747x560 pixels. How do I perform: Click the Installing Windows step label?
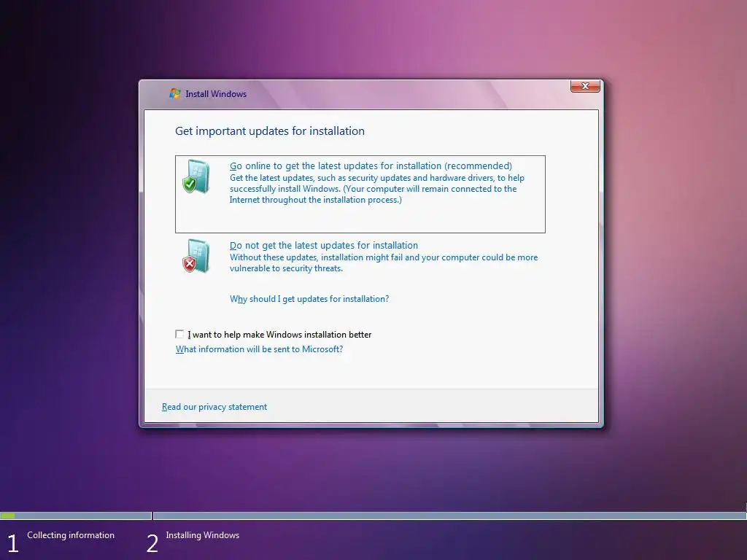(x=203, y=535)
